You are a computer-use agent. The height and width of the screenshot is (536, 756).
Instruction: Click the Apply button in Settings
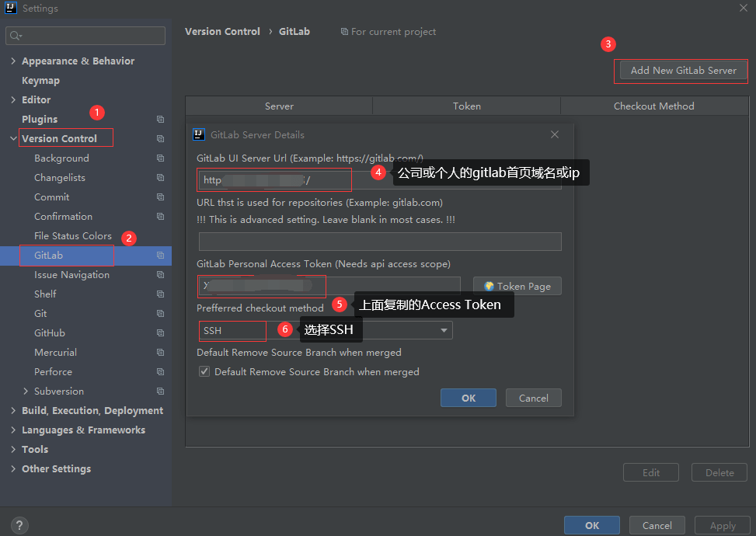click(x=723, y=525)
